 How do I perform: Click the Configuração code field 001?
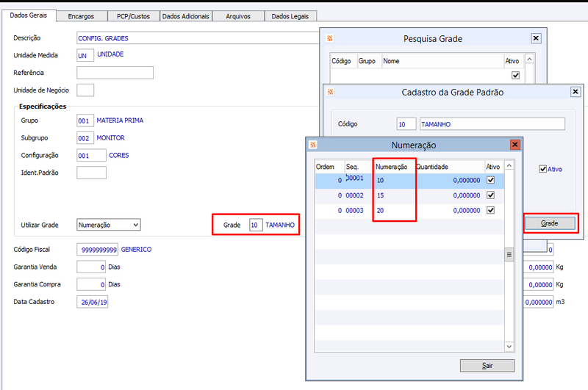(x=91, y=156)
